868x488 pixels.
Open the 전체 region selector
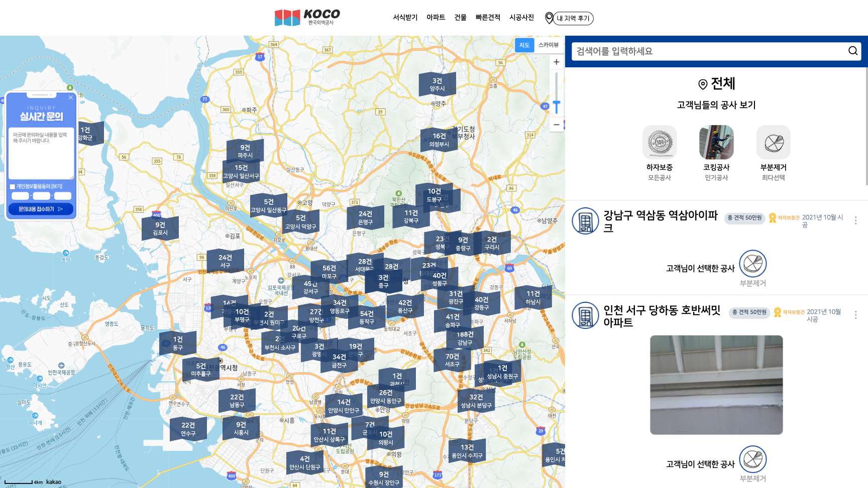pyautogui.click(x=716, y=84)
